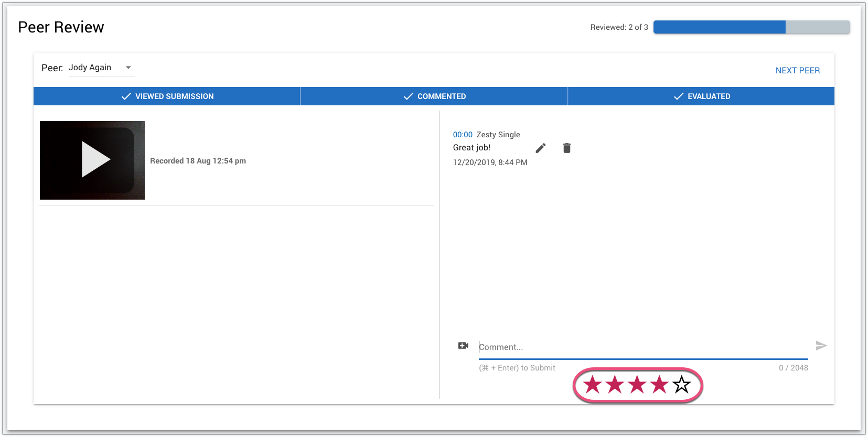Click the Commented step
This screenshot has height=437, width=868.
click(434, 96)
